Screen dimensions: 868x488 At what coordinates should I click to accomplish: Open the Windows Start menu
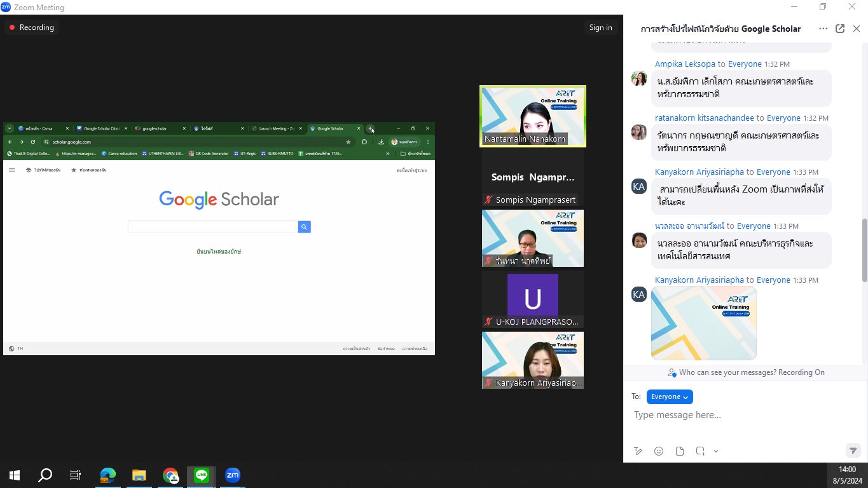coord(15,475)
